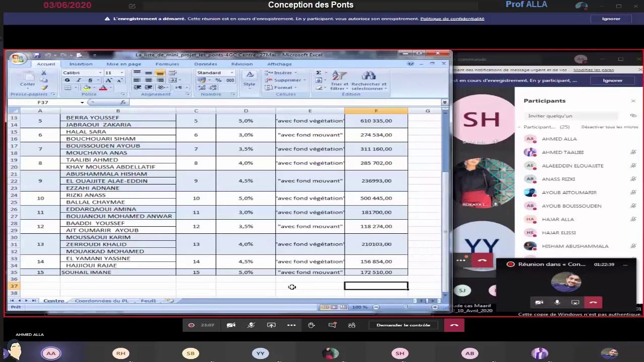
Task: Open the Standard number format dropdown
Action: coord(232,73)
